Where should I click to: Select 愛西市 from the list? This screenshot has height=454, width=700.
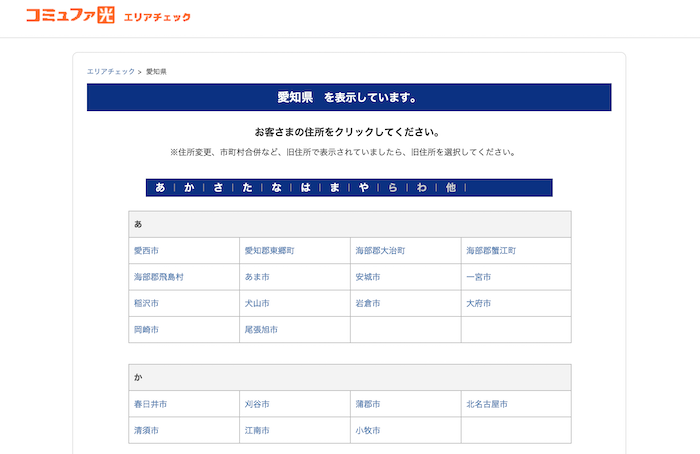(146, 251)
